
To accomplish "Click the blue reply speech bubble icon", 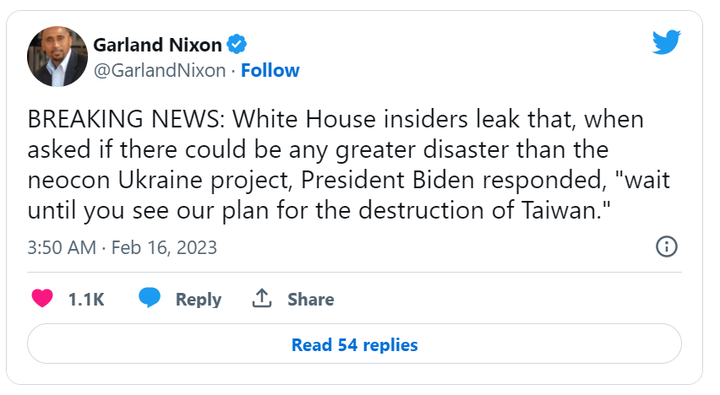I will (150, 298).
